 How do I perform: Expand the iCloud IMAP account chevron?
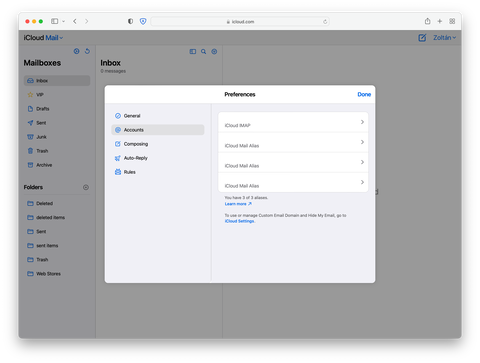362,122
